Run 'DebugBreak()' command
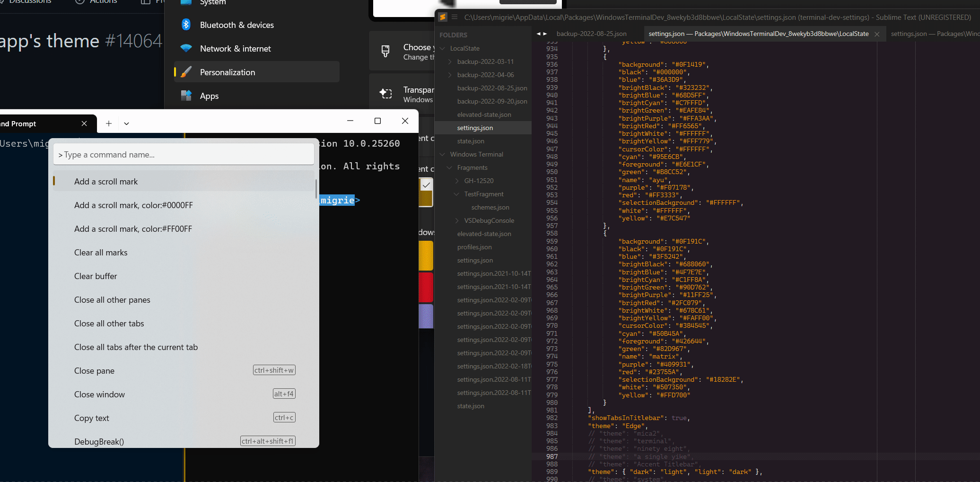Viewport: 980px width, 482px height. [x=184, y=441]
